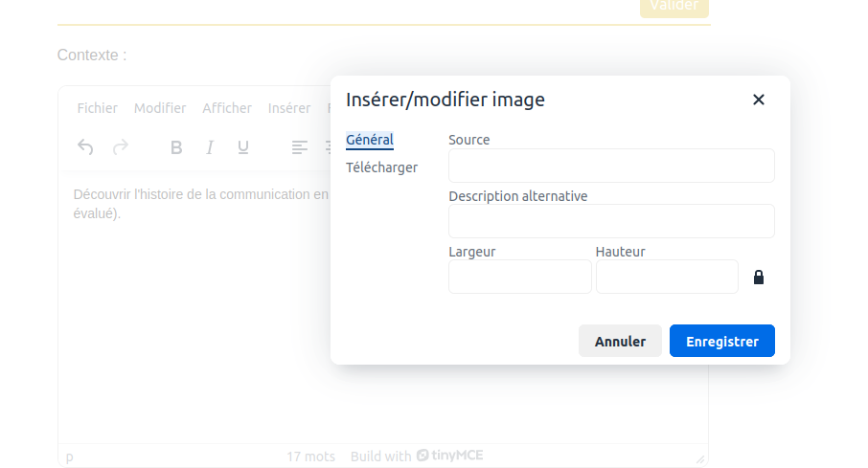Open the Fichier menu in editor

(x=98, y=108)
